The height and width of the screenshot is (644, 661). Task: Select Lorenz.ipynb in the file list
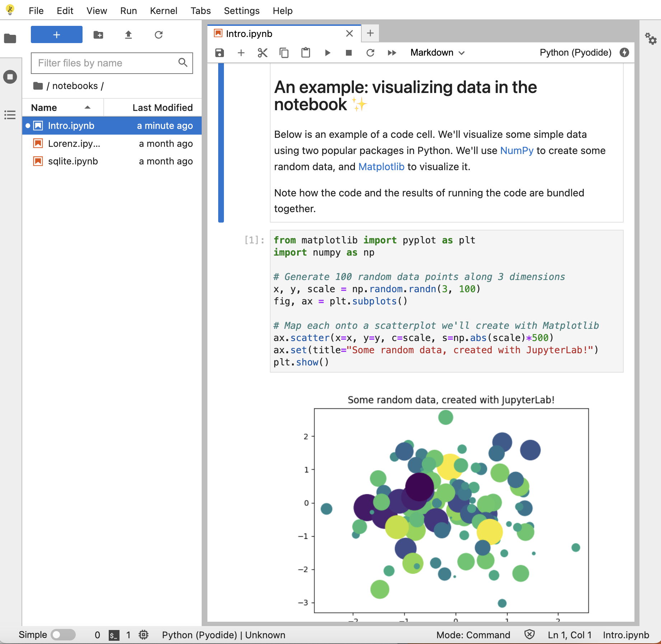[x=112, y=144]
